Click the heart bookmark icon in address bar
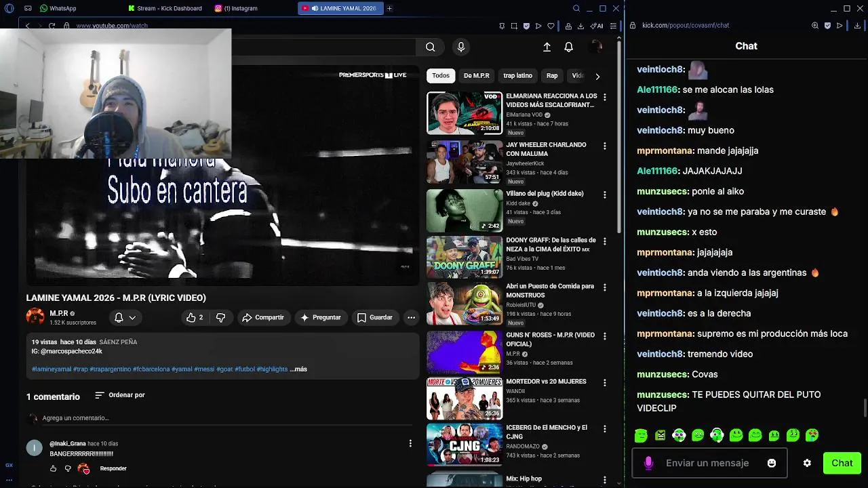Viewport: 868px width, 488px height. tap(551, 26)
